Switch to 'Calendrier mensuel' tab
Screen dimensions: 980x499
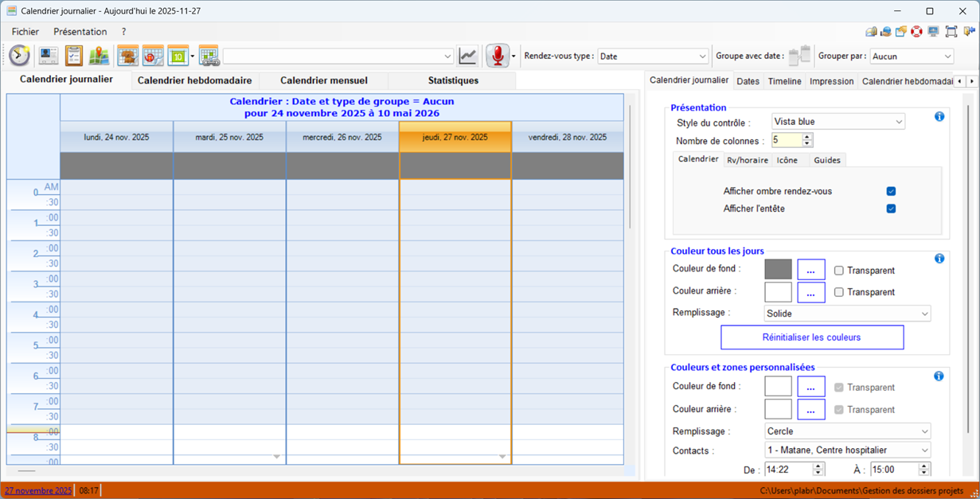(324, 80)
